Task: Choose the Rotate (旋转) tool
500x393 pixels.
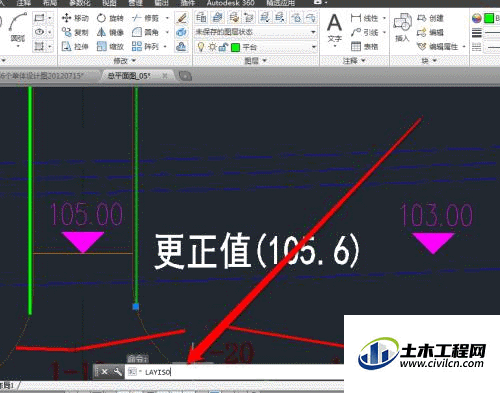Action: [110, 18]
